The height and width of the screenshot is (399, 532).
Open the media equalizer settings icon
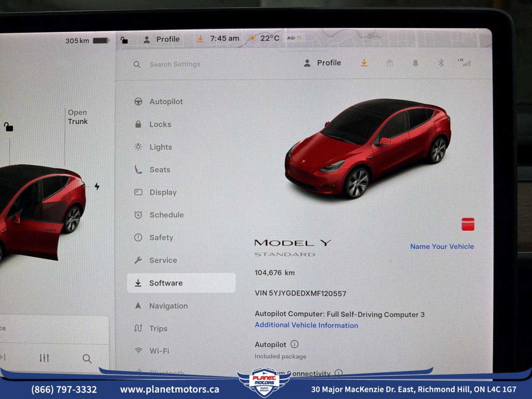click(44, 358)
